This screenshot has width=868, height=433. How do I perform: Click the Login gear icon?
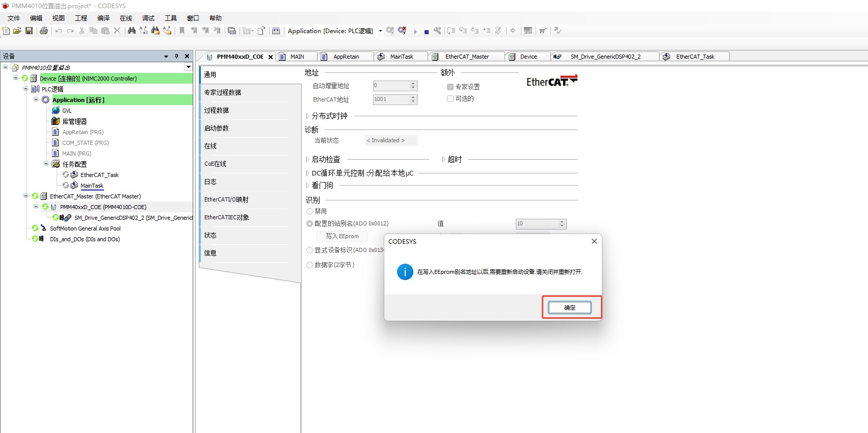pyautogui.click(x=390, y=31)
